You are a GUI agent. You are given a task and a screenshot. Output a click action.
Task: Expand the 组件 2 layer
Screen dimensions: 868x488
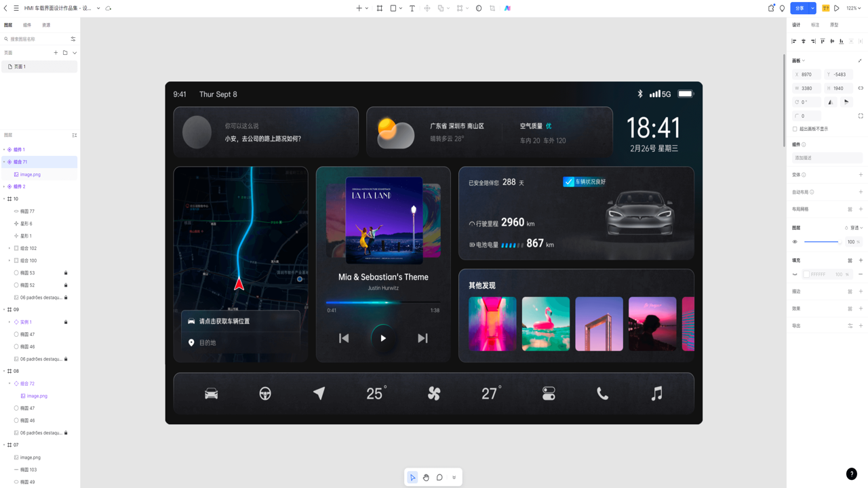(4, 186)
